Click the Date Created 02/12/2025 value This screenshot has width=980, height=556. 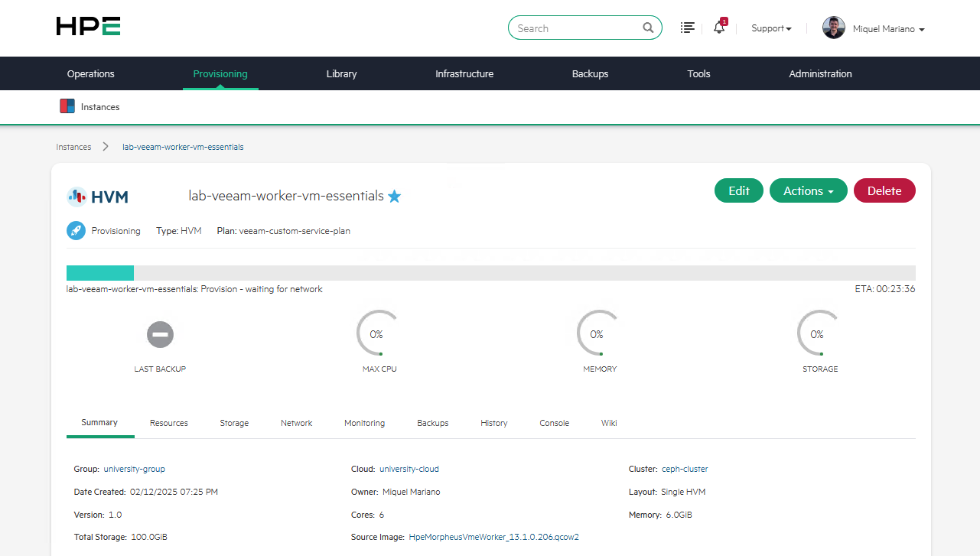(x=174, y=492)
